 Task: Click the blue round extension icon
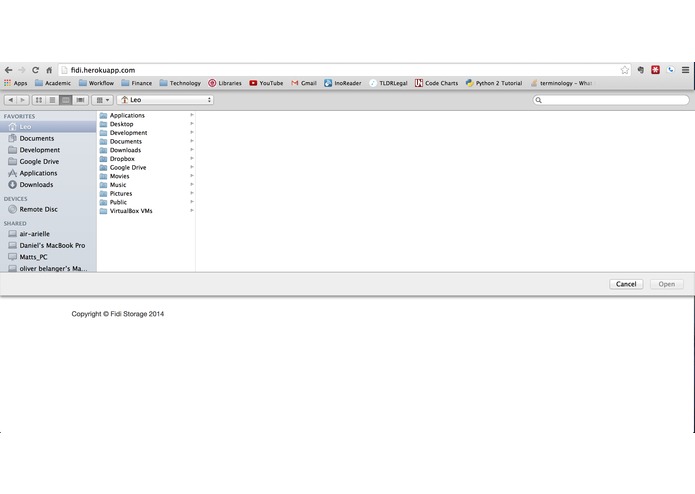click(671, 70)
